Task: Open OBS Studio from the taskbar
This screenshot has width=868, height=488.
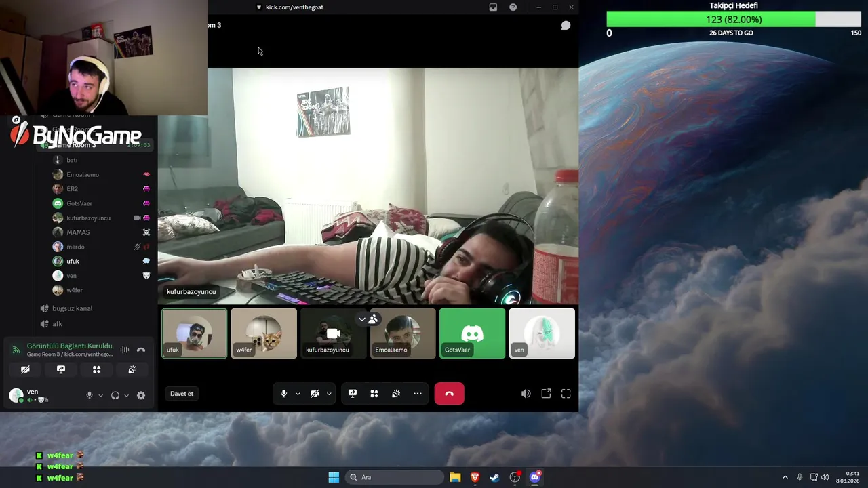Action: click(515, 477)
